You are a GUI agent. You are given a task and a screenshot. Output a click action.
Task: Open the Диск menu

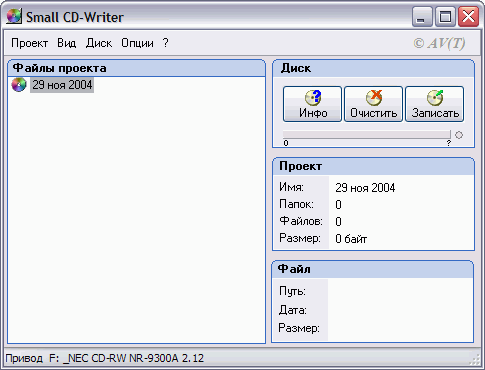click(99, 43)
